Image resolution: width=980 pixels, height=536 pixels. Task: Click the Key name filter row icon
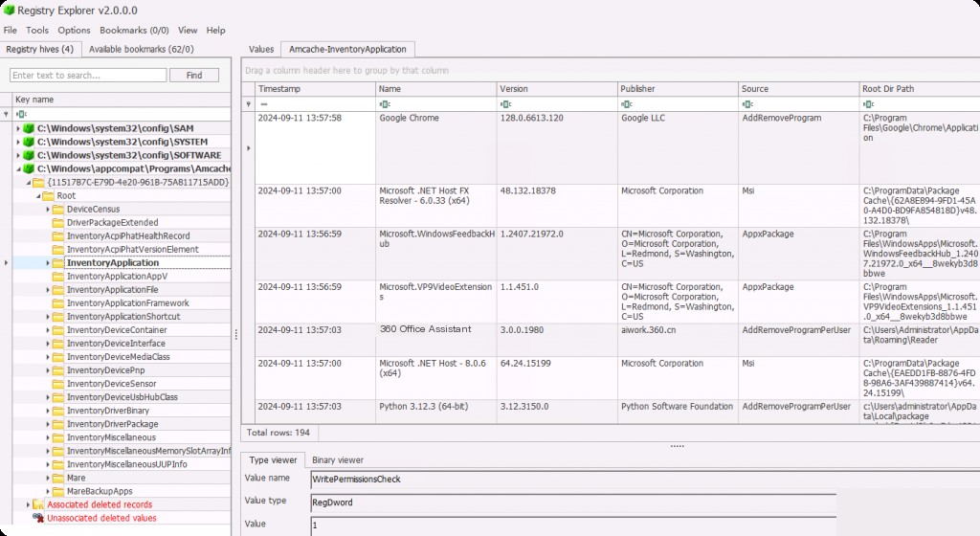(x=22, y=114)
